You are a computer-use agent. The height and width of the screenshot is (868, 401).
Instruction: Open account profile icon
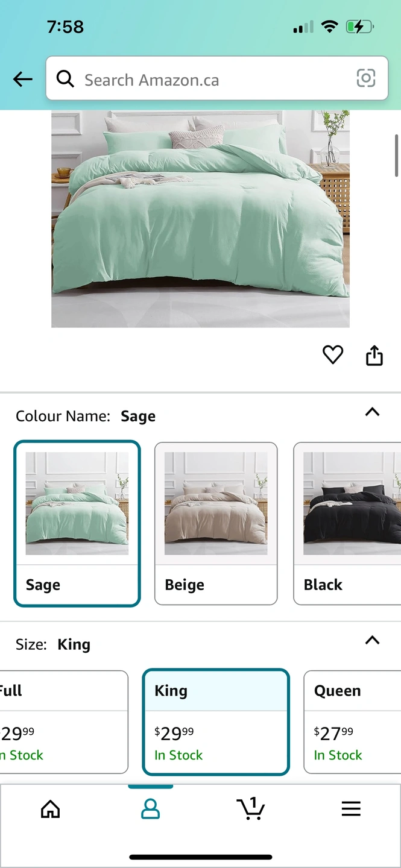pos(150,808)
